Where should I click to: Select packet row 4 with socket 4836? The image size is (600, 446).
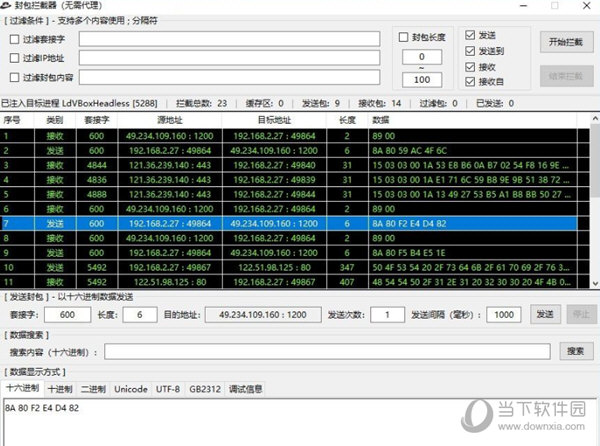(x=289, y=179)
